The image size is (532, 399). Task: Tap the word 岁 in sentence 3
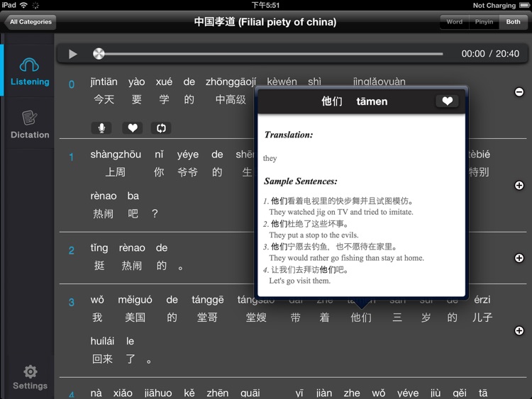pyautogui.click(x=426, y=317)
